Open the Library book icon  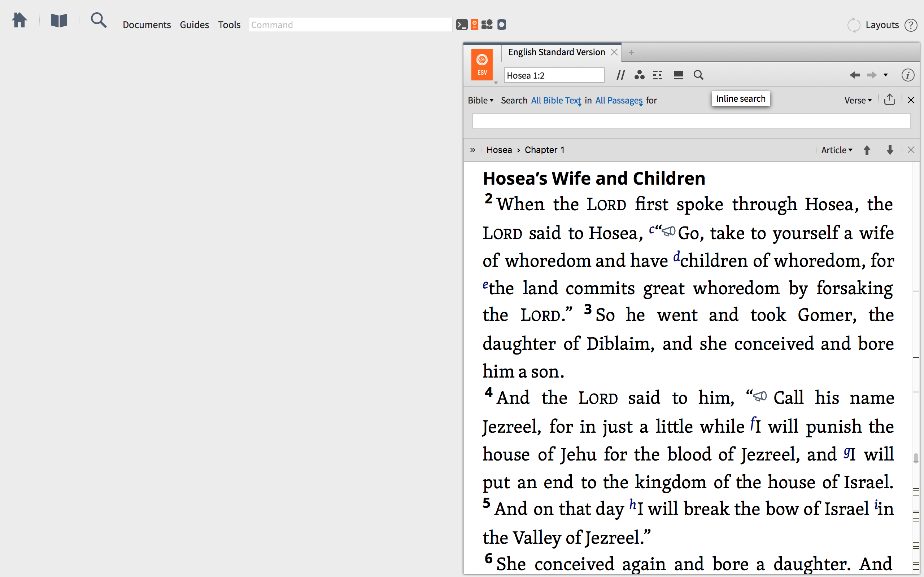59,20
